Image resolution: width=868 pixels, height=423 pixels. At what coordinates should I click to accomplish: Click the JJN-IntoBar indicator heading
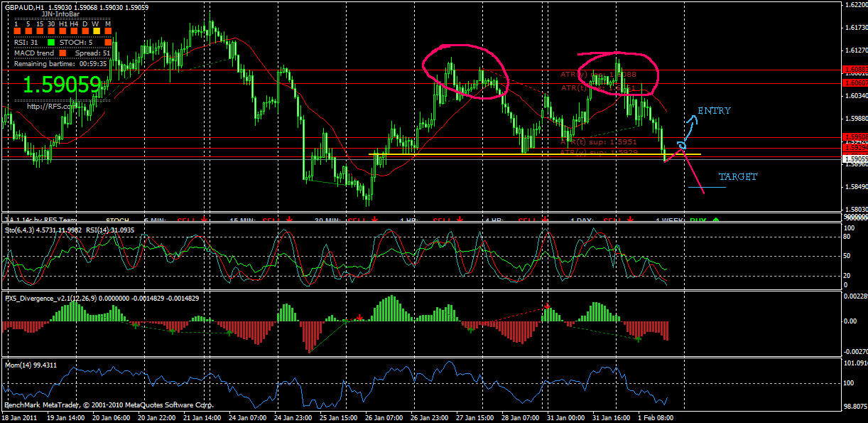point(60,14)
